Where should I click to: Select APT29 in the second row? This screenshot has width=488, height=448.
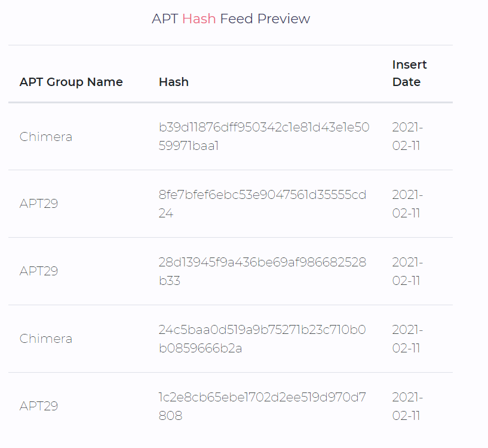(x=39, y=204)
